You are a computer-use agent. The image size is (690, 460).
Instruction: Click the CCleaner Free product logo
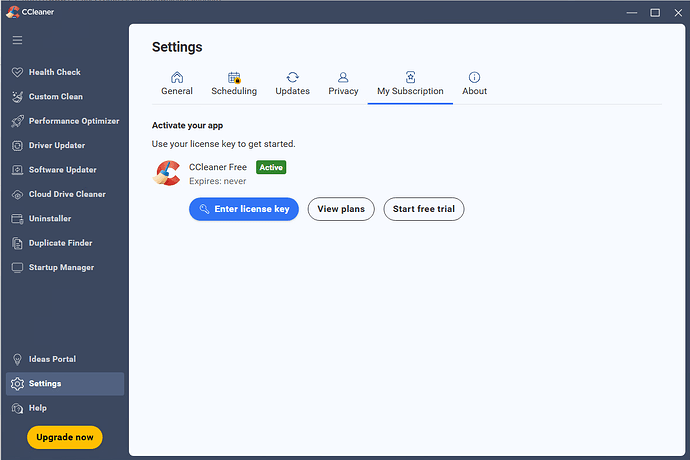point(167,173)
